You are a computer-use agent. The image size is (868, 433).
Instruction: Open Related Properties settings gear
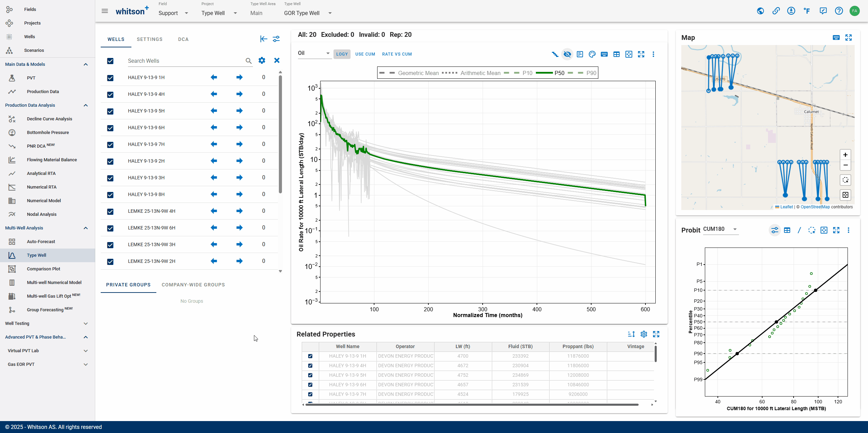pos(644,334)
